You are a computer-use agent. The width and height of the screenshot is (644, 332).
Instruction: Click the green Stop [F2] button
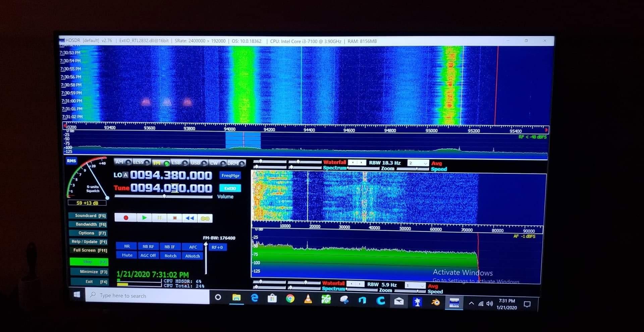[89, 262]
